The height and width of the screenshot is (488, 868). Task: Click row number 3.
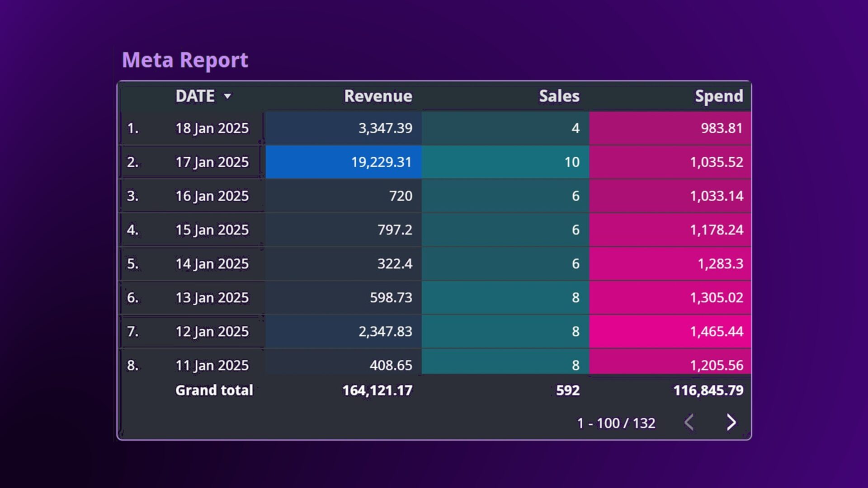(132, 196)
